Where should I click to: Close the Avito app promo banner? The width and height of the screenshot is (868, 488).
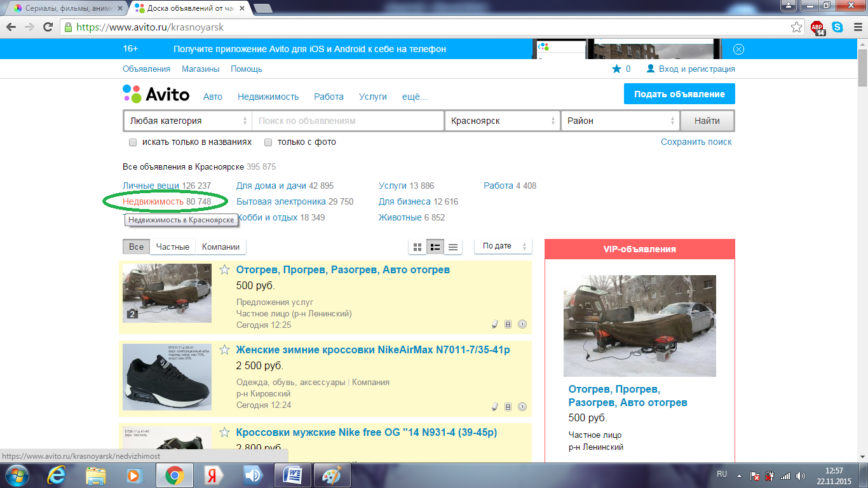click(738, 49)
